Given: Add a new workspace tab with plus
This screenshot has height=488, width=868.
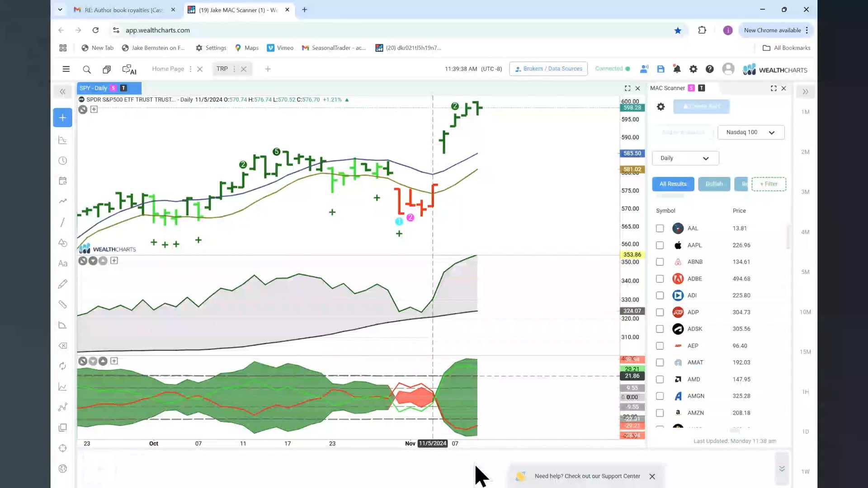Looking at the screenshot, I should point(268,69).
